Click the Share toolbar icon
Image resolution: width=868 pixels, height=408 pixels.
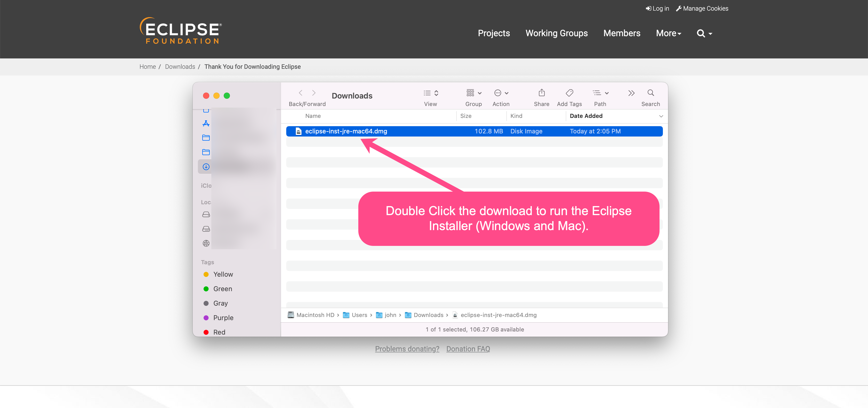point(541,93)
